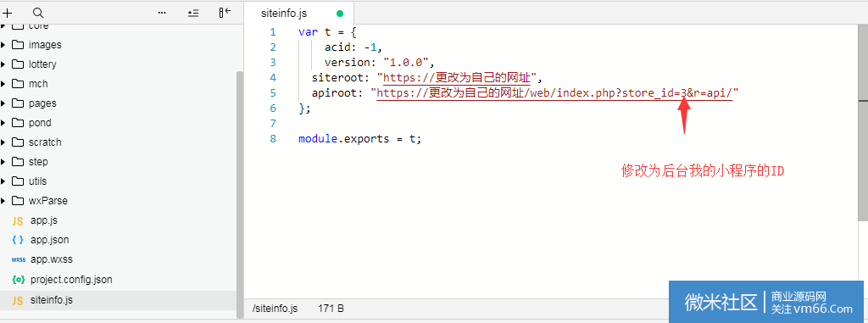Open the file search magnifier icon
This screenshot has height=323, width=868.
[x=37, y=13]
